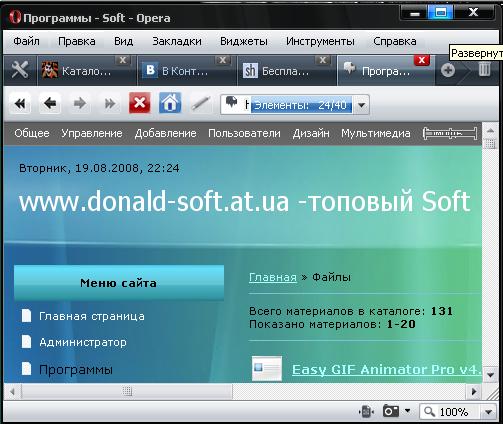
Task: Switch to the В Конт... tab
Action: [187, 71]
